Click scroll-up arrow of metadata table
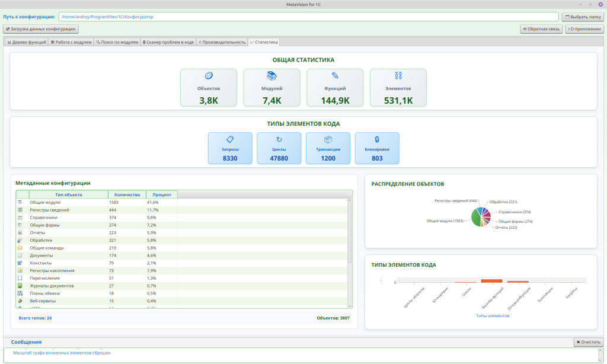The width and height of the screenshot is (607, 364). tap(350, 200)
